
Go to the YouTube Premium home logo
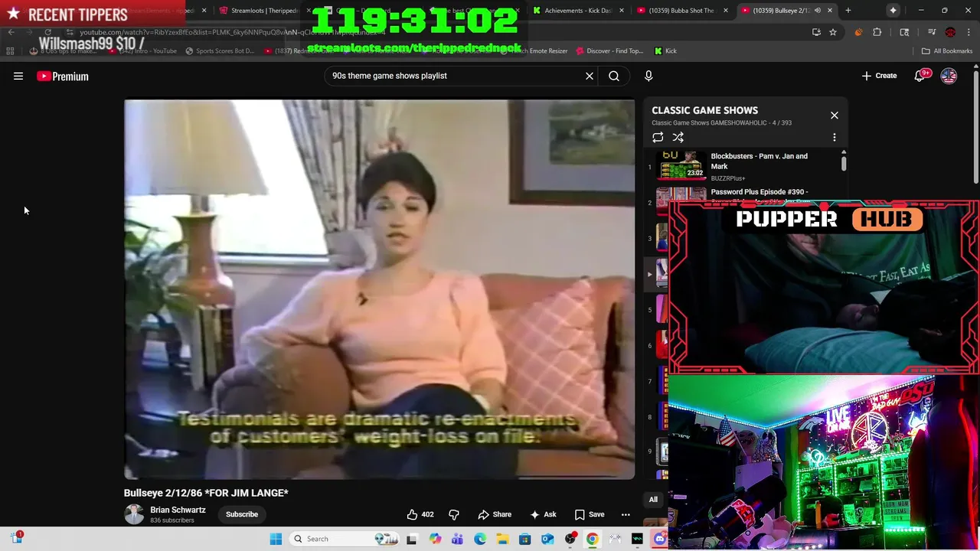[63, 76]
